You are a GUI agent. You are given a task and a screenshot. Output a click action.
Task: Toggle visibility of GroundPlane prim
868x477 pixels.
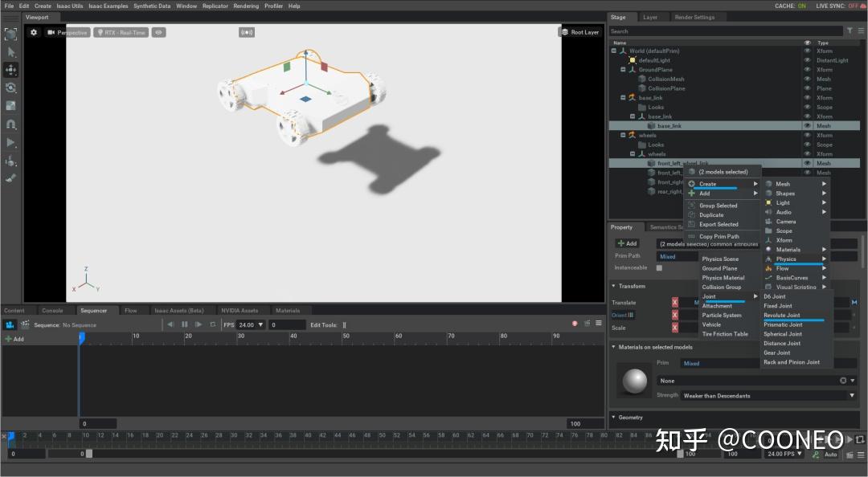(x=807, y=70)
